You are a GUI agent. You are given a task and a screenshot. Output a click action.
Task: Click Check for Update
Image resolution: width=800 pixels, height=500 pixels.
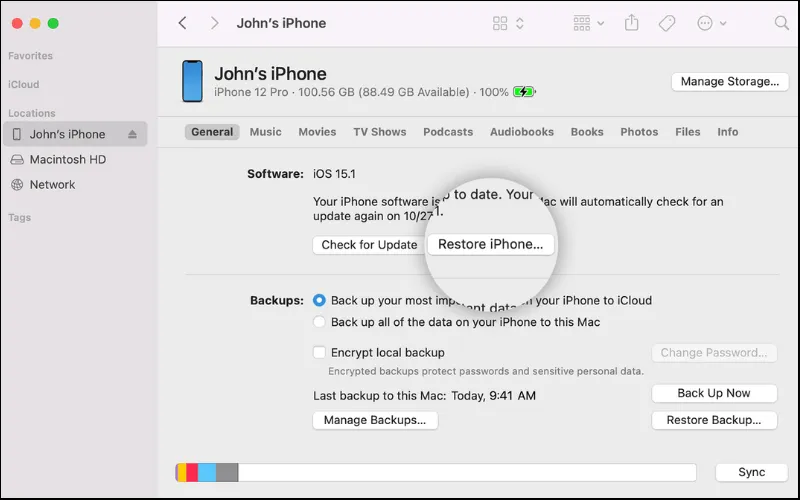click(369, 245)
